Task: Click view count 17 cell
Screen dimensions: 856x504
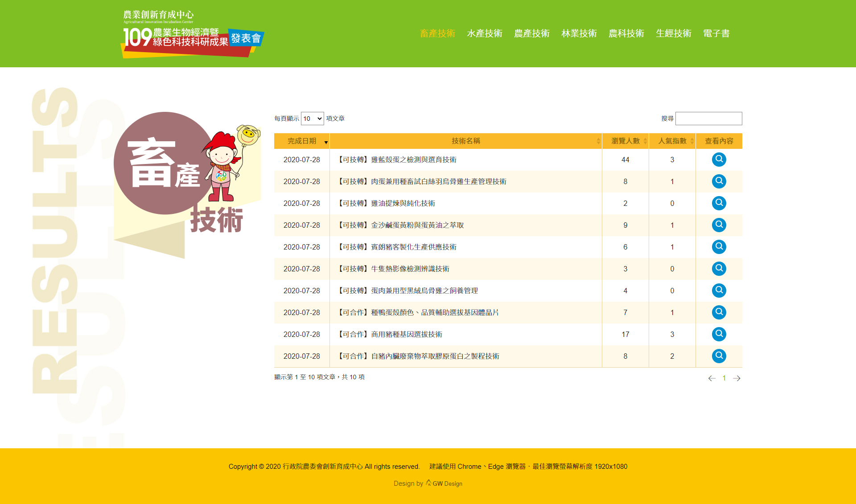Action: tap(626, 334)
